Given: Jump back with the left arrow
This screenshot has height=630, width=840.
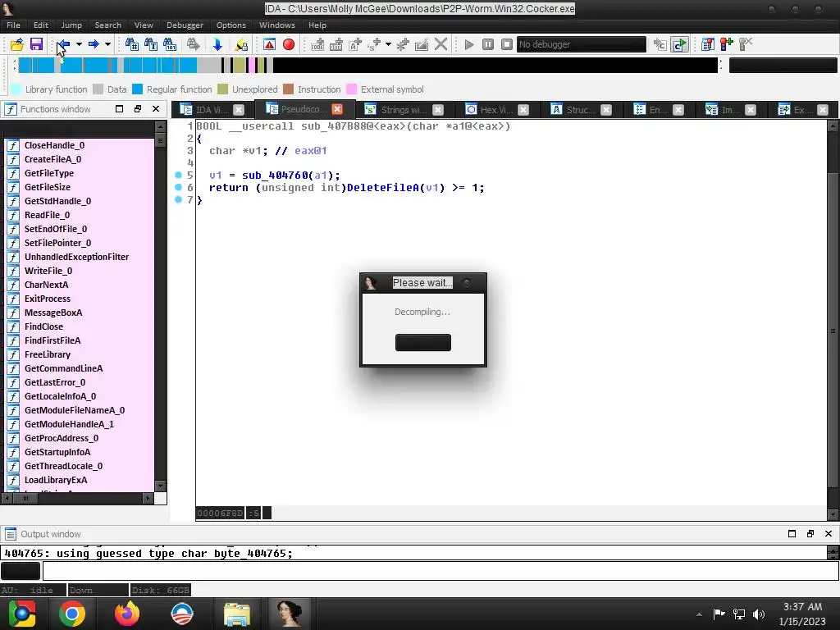Looking at the screenshot, I should pyautogui.click(x=63, y=44).
